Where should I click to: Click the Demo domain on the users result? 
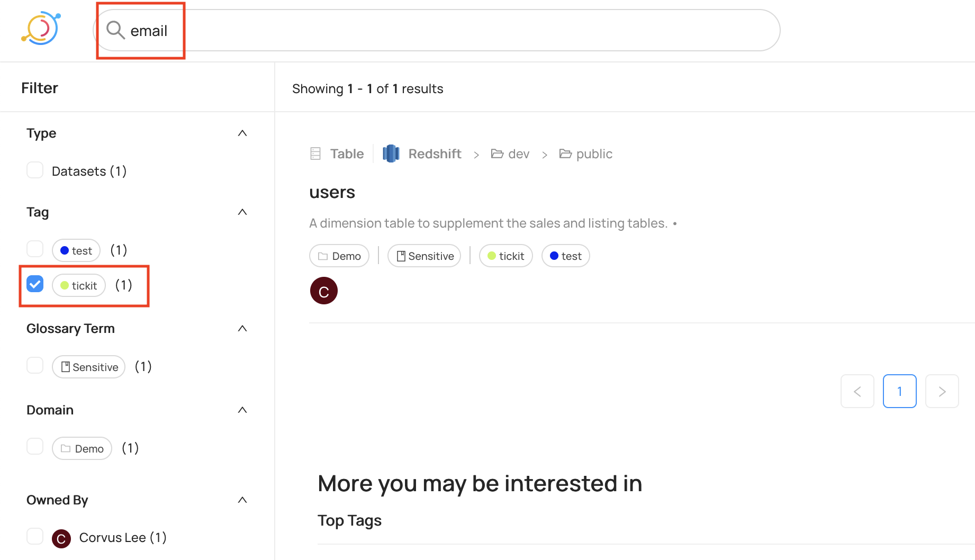click(x=339, y=256)
